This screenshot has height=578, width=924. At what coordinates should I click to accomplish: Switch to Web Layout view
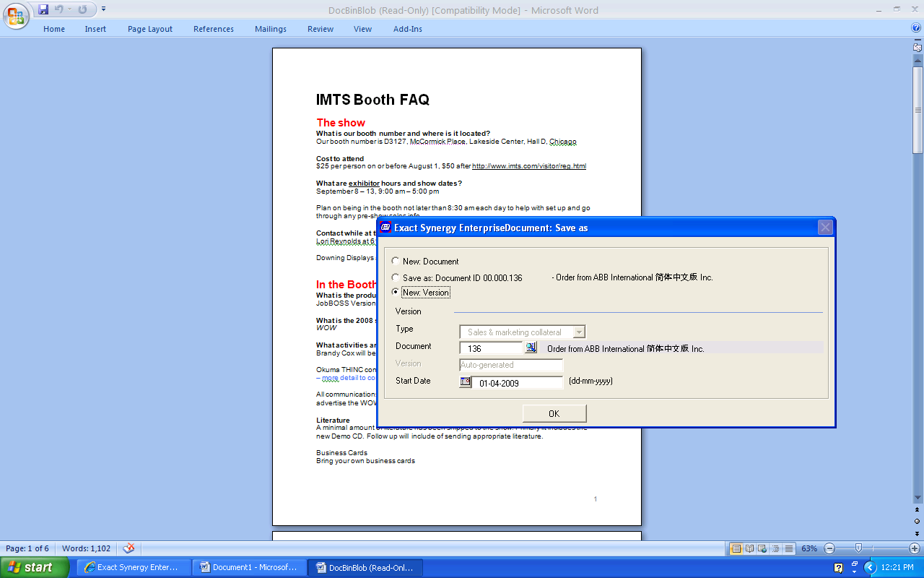tap(763, 548)
